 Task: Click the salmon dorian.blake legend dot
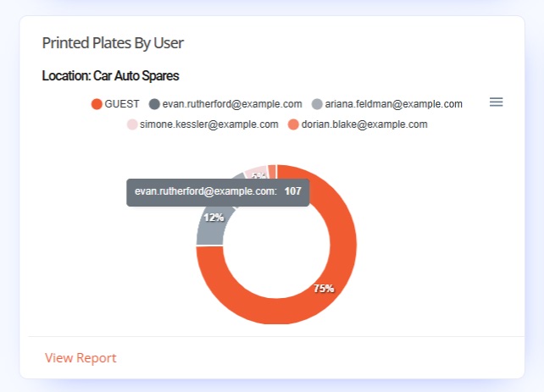(293, 124)
